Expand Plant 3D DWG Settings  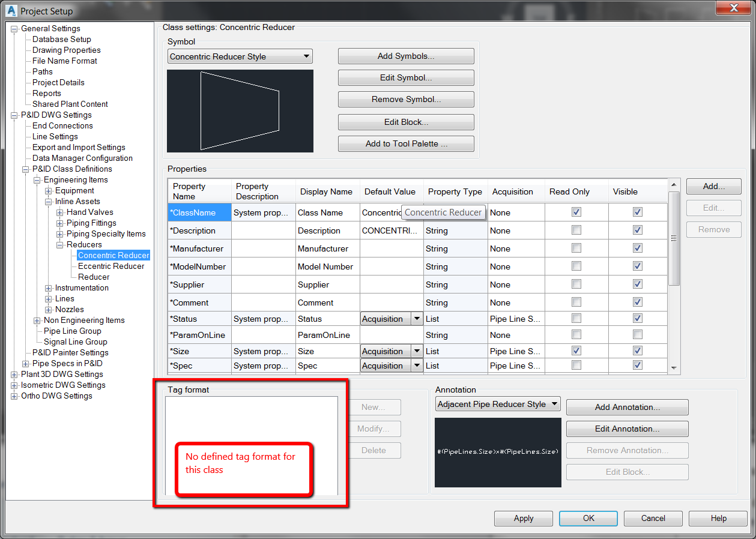[x=14, y=374]
